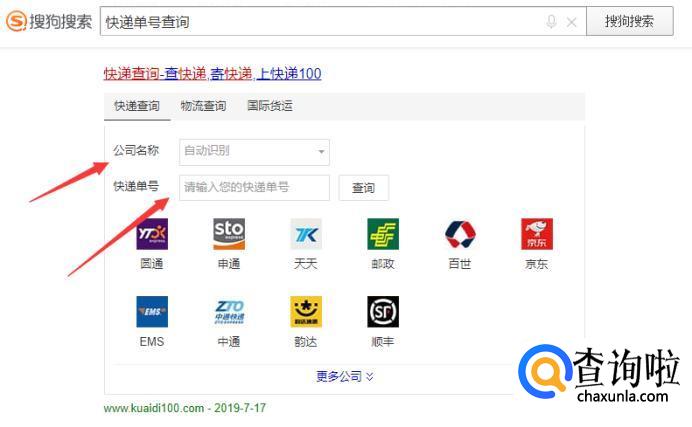Click the 公司名称 field label
692x427 pixels.
[136, 150]
